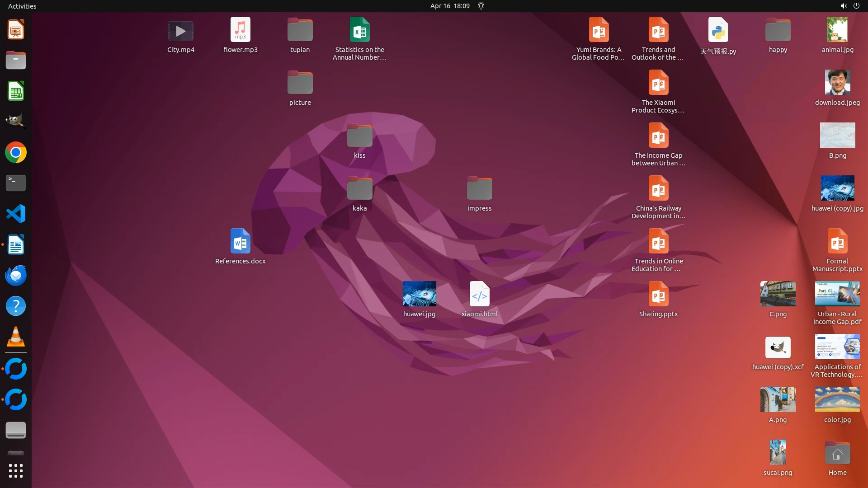
Task: Launch GIMP from the dock
Action: (x=16, y=122)
